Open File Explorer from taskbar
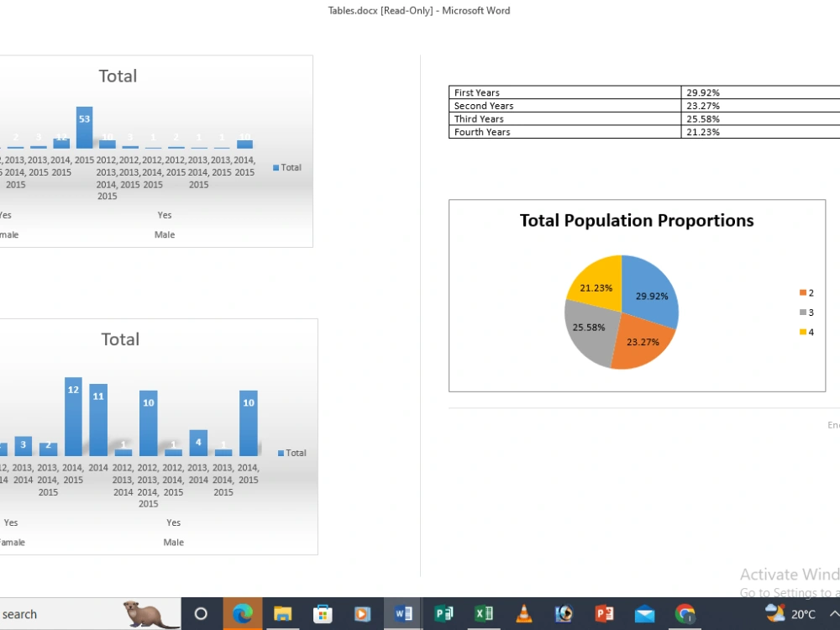Image resolution: width=840 pixels, height=630 pixels. click(x=283, y=613)
